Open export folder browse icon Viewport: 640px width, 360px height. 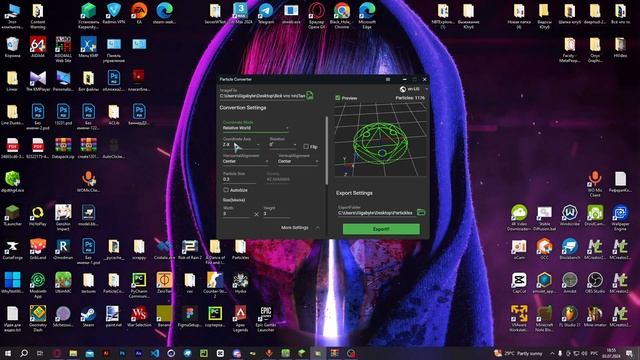[421, 212]
